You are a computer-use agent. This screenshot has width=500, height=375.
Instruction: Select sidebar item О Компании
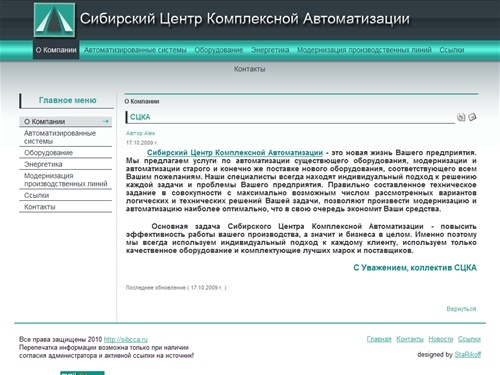[66, 121]
